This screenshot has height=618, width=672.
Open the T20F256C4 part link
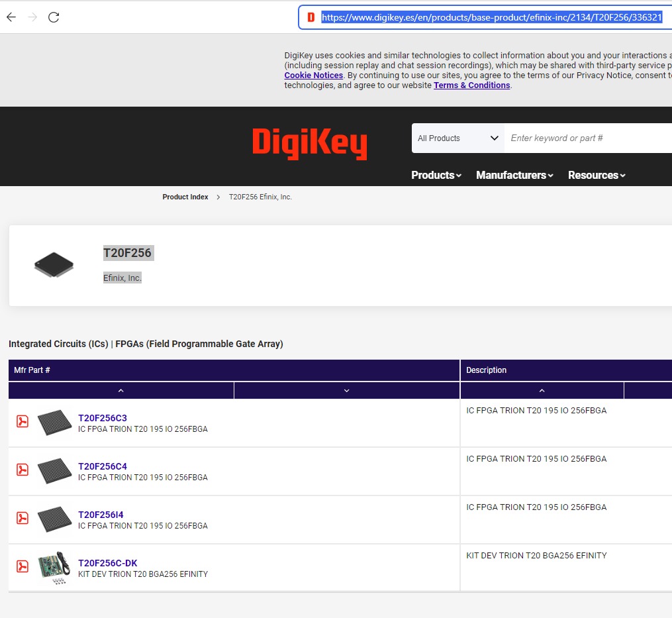point(103,466)
